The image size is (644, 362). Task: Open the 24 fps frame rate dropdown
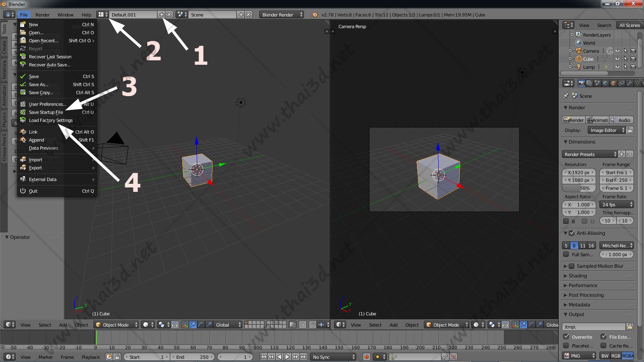(x=617, y=204)
